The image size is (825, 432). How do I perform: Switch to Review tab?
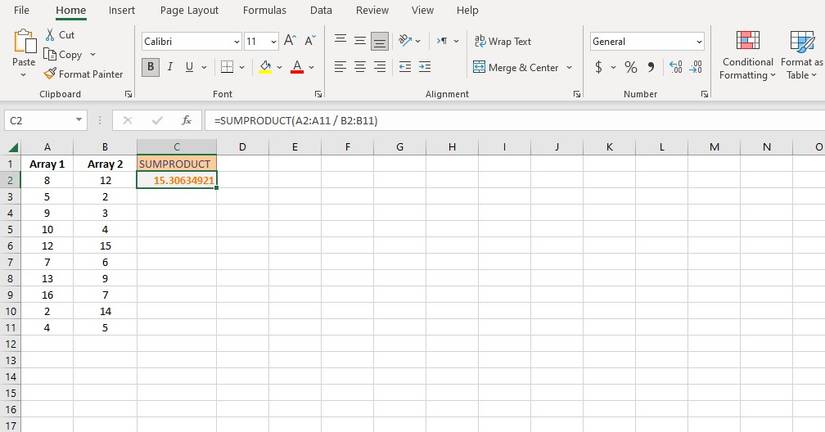pyautogui.click(x=372, y=10)
